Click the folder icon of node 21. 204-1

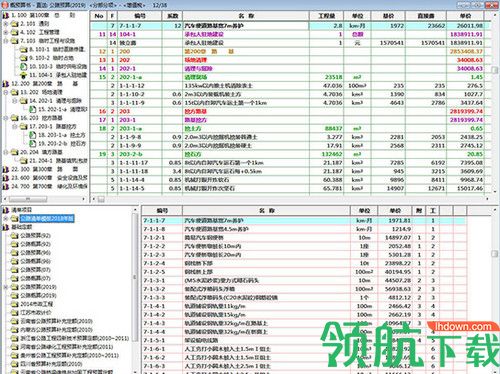click(23, 161)
